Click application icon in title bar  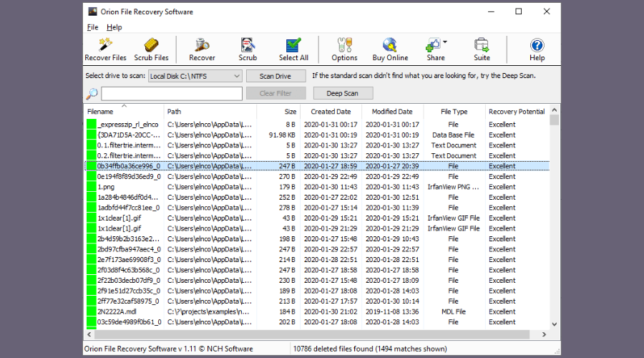[93, 11]
